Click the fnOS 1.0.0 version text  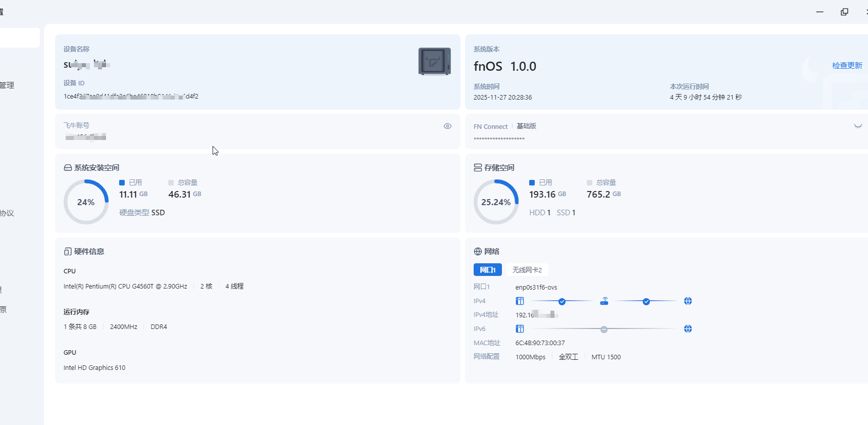505,66
